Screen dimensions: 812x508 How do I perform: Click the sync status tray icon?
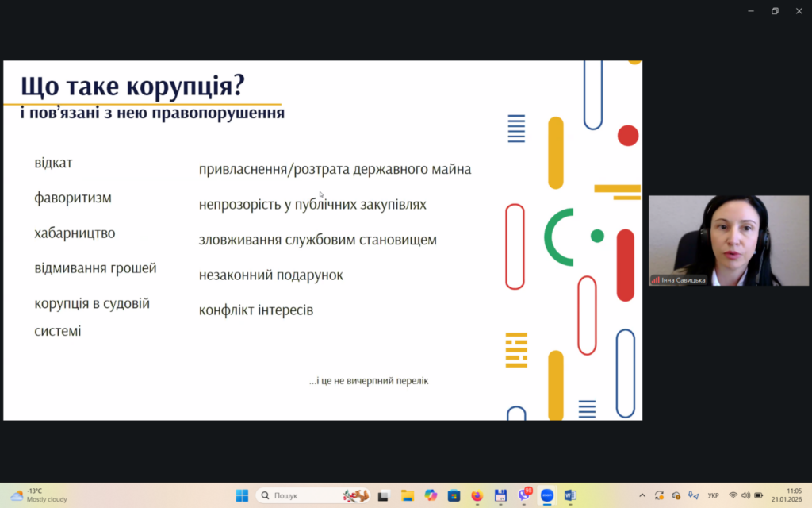click(x=659, y=495)
